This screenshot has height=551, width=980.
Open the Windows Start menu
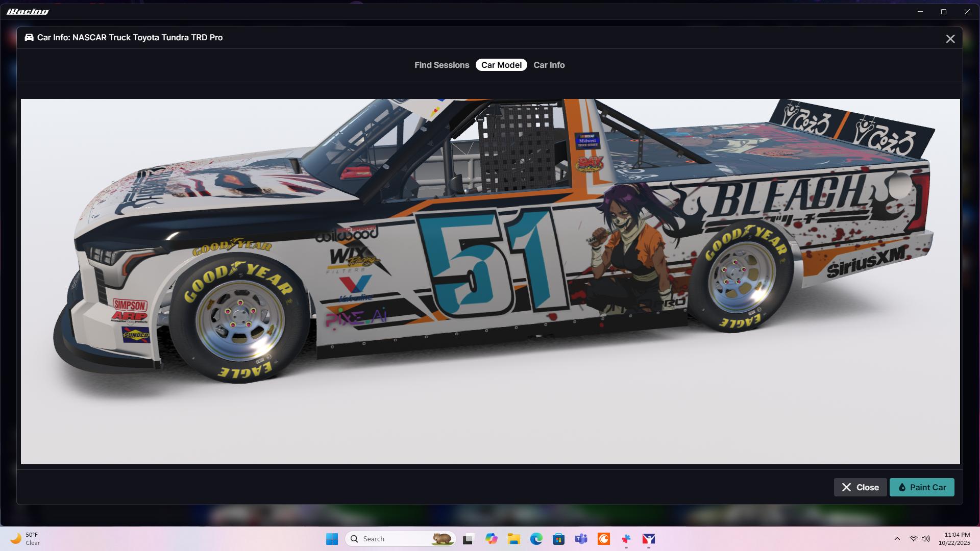click(332, 539)
